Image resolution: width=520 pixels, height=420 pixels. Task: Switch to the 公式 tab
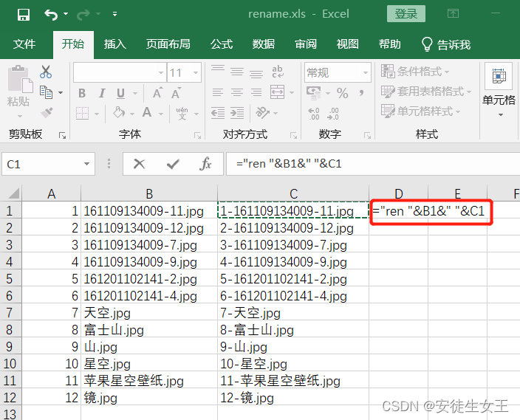pyautogui.click(x=222, y=44)
